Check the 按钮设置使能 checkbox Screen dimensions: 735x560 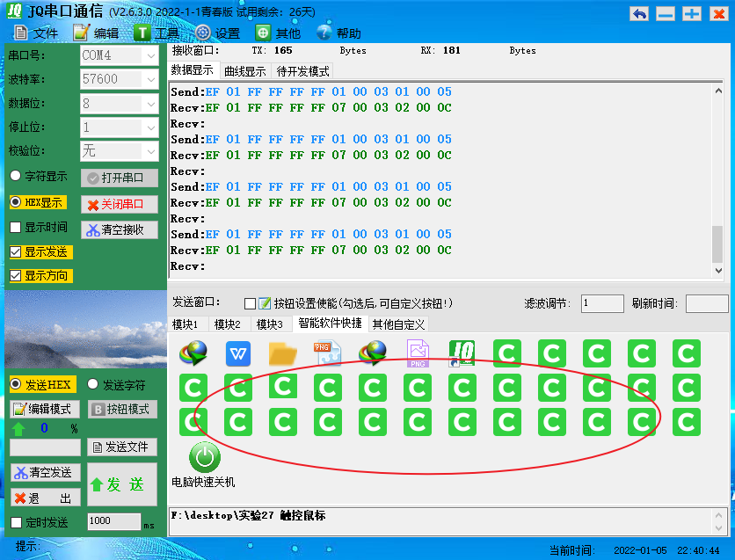tap(250, 303)
